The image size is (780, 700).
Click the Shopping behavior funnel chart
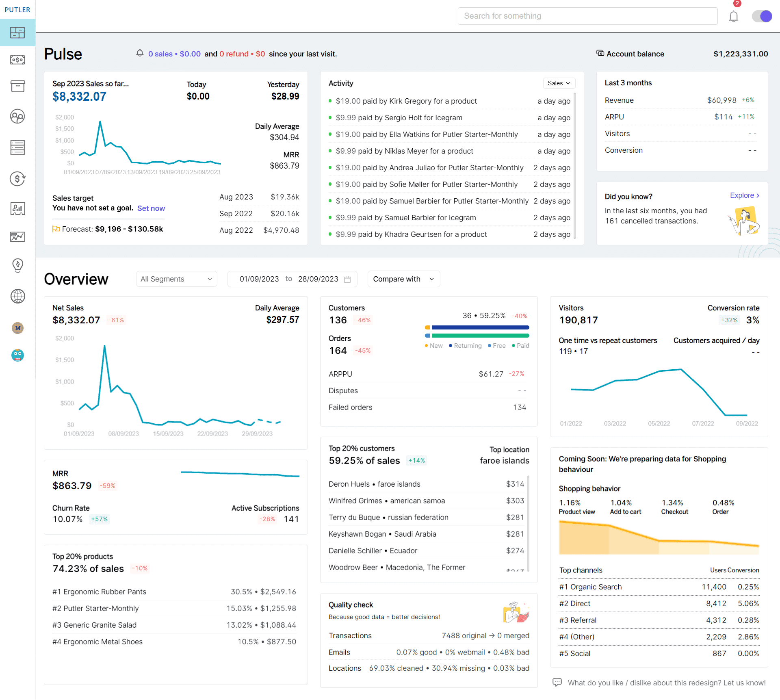point(659,537)
